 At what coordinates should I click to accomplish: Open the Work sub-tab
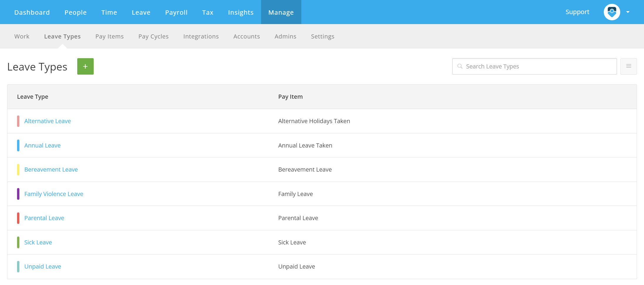22,36
